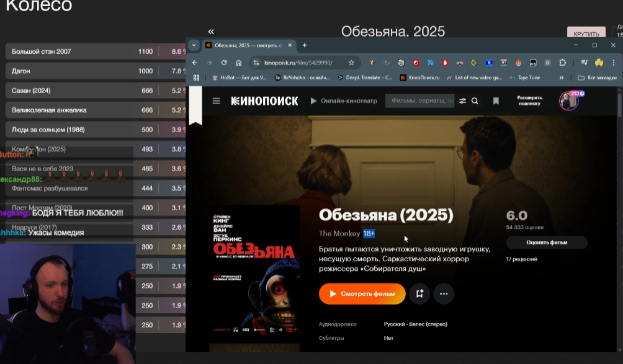Open Kinopoisk advanced search filters
Viewport: 623px width, 364px height.
(x=462, y=101)
